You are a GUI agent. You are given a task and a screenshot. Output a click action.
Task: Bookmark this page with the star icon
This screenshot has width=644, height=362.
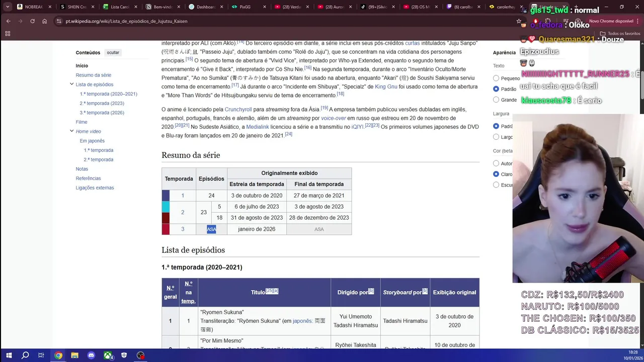coord(519,21)
